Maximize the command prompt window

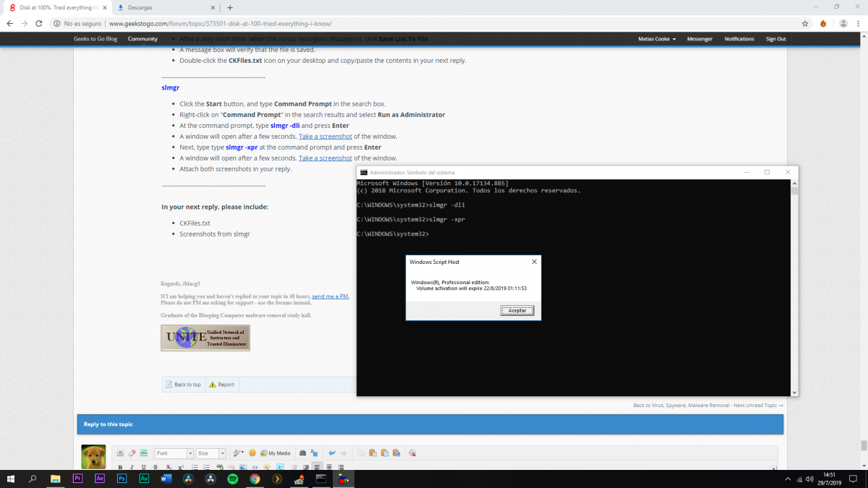click(767, 172)
